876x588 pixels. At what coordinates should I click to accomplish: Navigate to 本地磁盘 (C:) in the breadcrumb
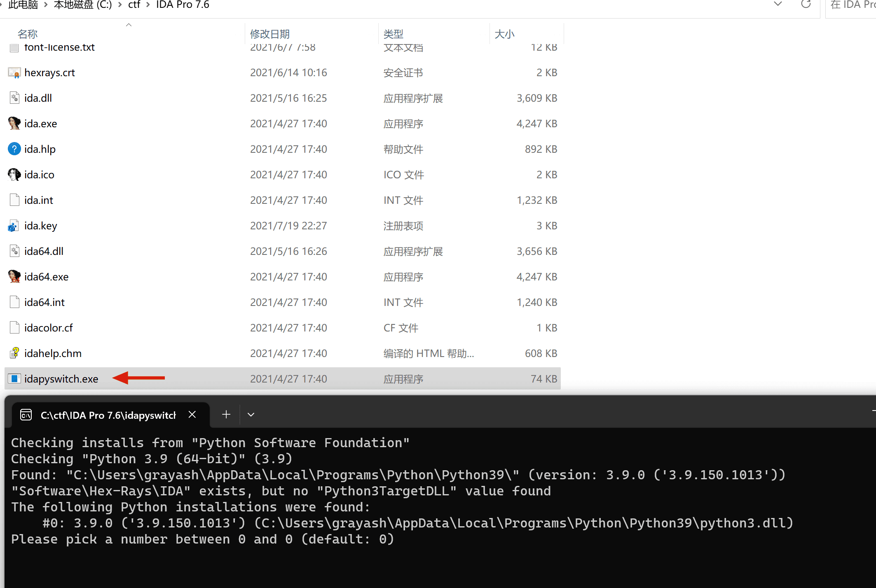pos(83,5)
